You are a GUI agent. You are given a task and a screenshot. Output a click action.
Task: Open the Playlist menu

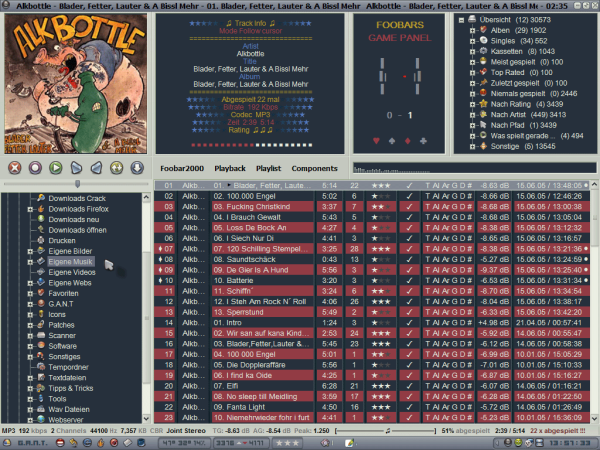coord(268,168)
